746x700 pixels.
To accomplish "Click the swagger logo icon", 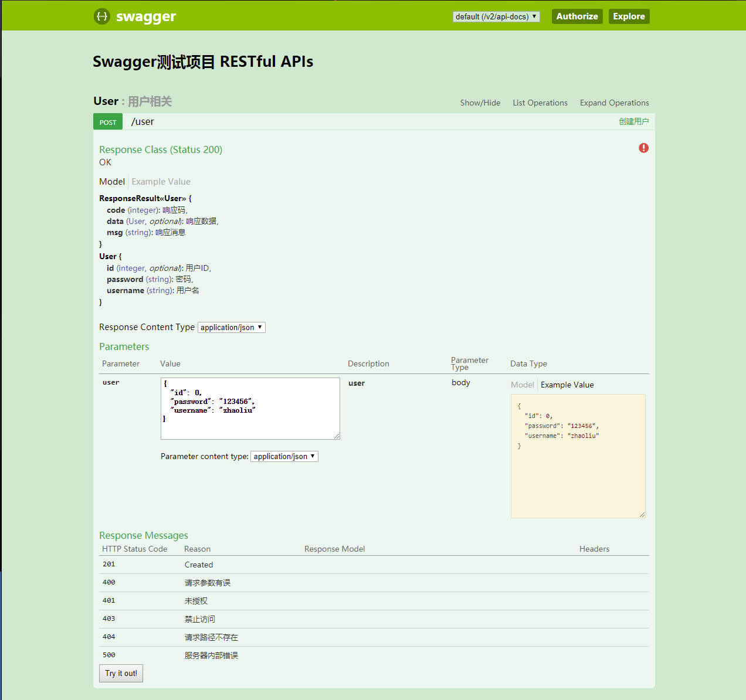I will pyautogui.click(x=102, y=16).
